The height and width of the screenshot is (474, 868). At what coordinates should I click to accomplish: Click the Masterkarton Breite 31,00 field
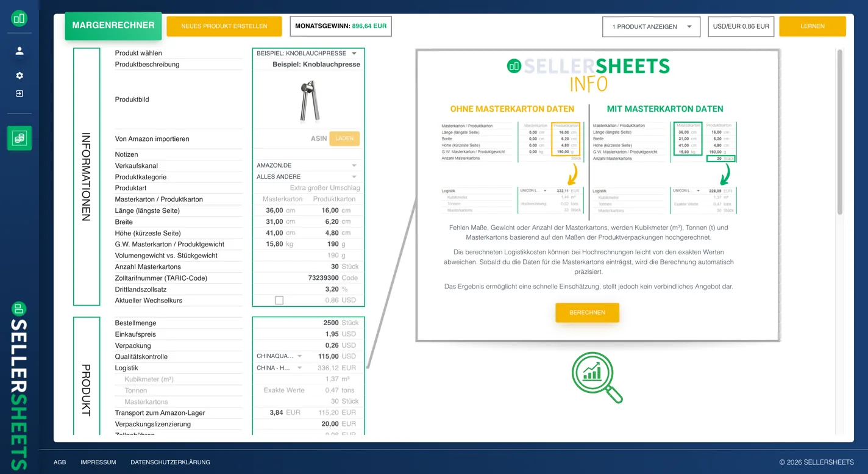click(x=274, y=221)
